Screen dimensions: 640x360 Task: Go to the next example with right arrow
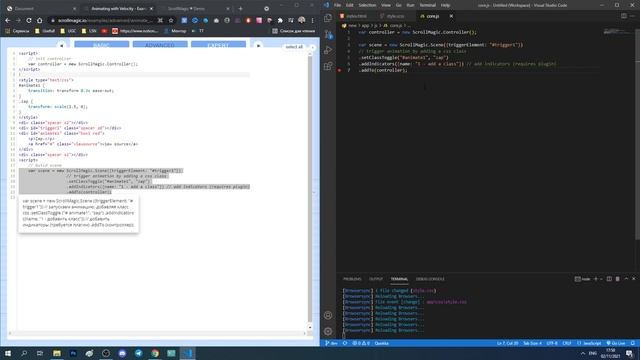pyautogui.click(x=258, y=46)
